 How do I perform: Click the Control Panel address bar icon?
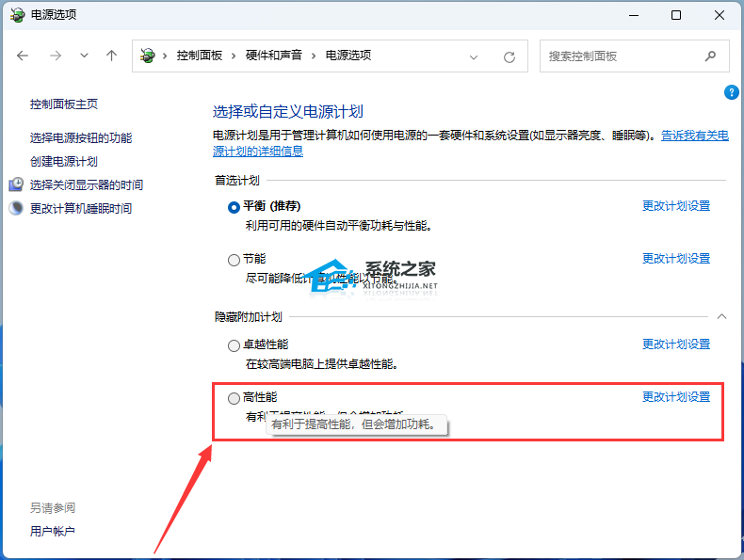point(148,56)
